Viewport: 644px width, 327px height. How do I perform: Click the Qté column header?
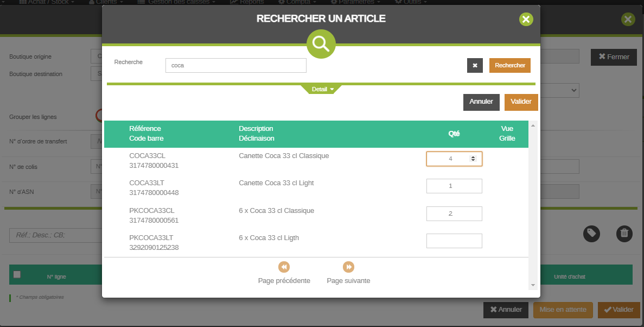[x=454, y=134]
